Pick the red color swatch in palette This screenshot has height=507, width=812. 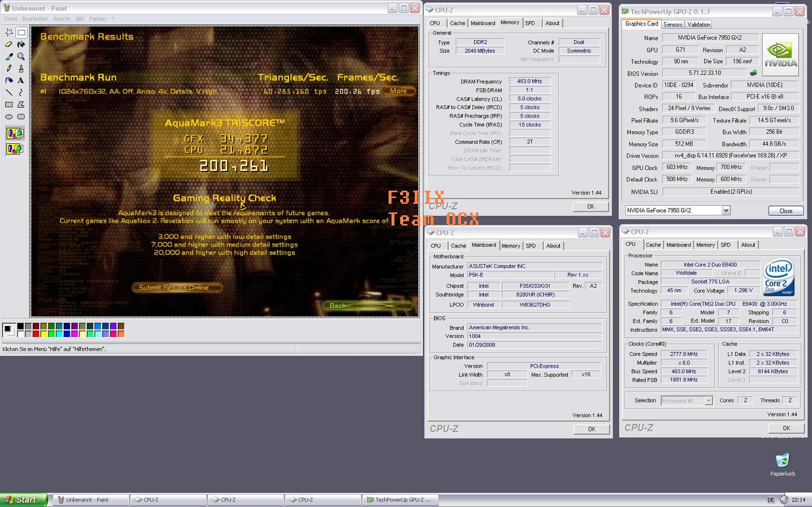pyautogui.click(x=36, y=333)
